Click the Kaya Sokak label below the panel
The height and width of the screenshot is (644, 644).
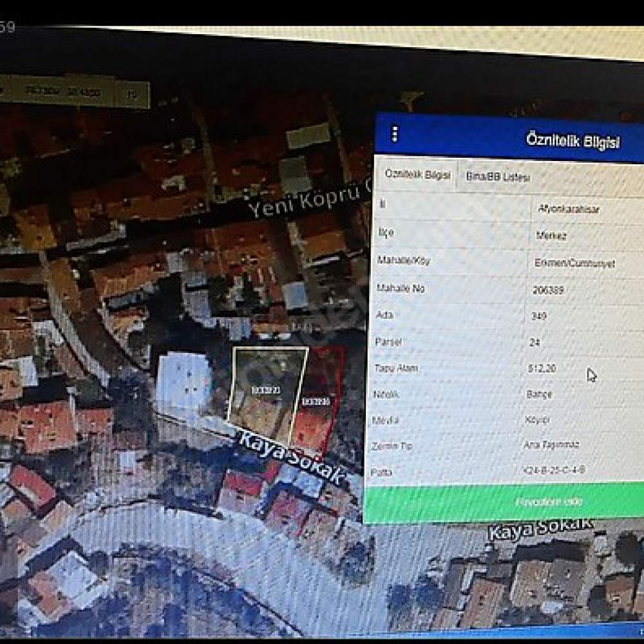[x=541, y=529]
